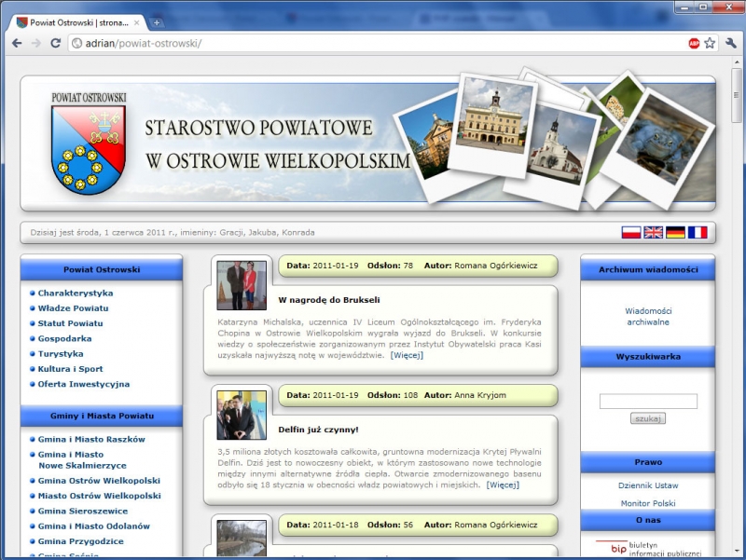Switch language with the British flag
Screen dimensions: 746x560
(x=654, y=232)
